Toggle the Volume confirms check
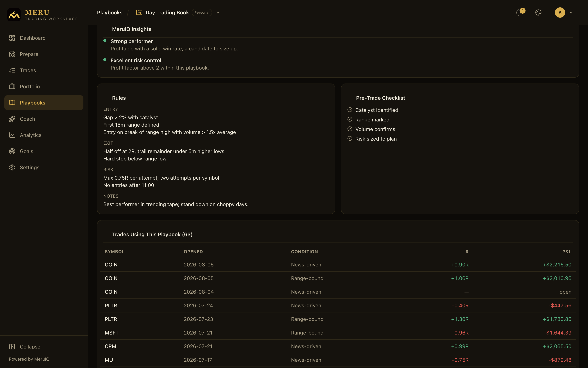 [x=350, y=129]
